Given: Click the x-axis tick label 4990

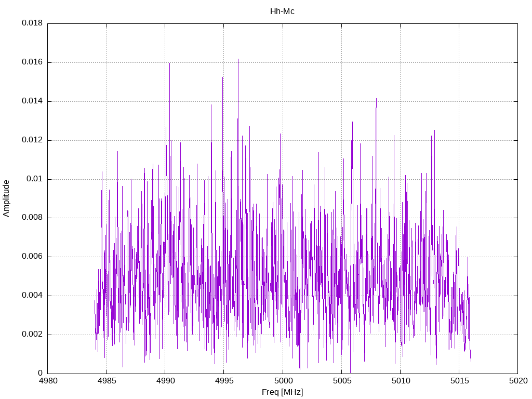Looking at the screenshot, I should 166,381.
